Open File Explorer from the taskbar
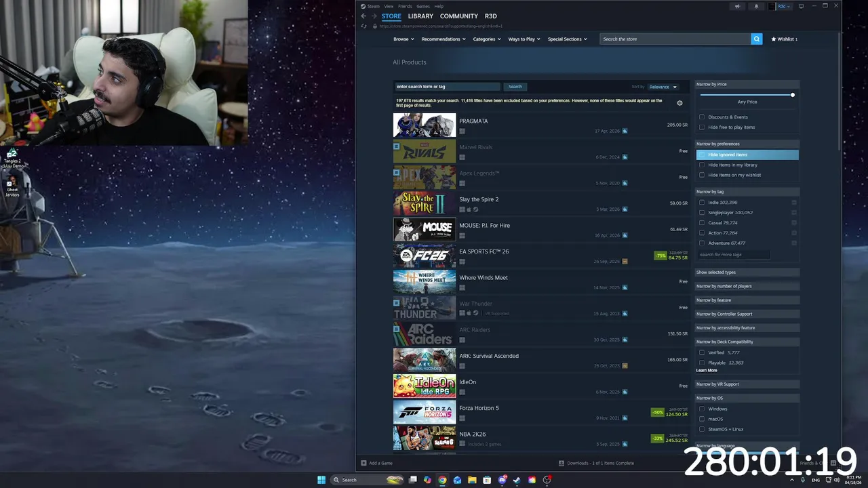 (x=472, y=480)
